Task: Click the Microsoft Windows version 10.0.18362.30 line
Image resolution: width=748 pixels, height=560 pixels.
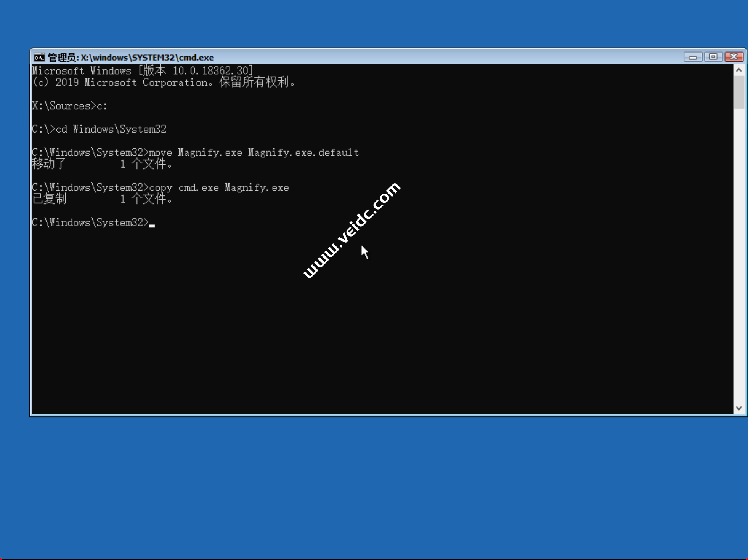Action: click(143, 71)
